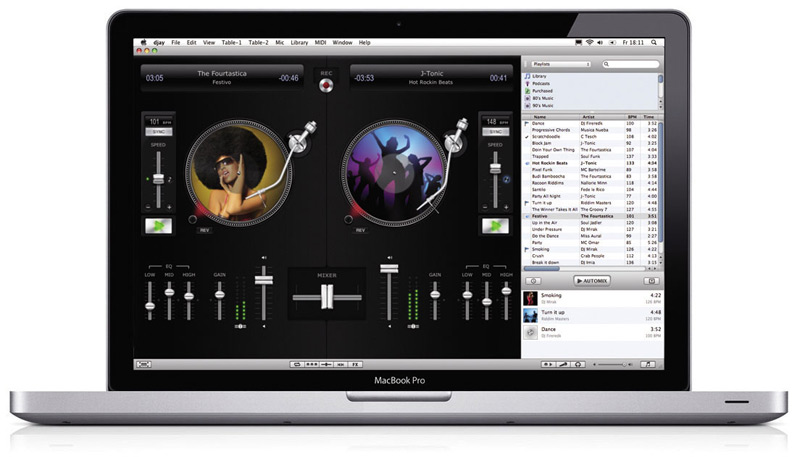
Task: Click the MIXER crossfader handle
Action: pos(327,297)
